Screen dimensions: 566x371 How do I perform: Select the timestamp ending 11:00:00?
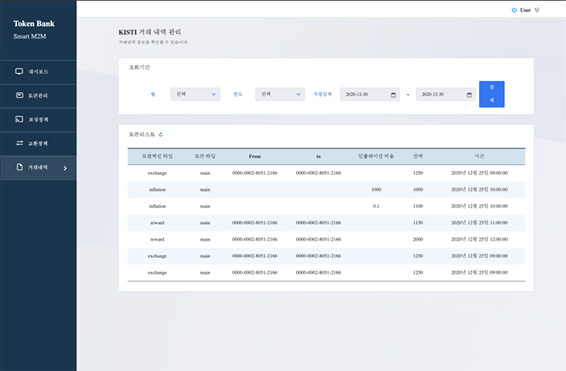click(x=479, y=223)
